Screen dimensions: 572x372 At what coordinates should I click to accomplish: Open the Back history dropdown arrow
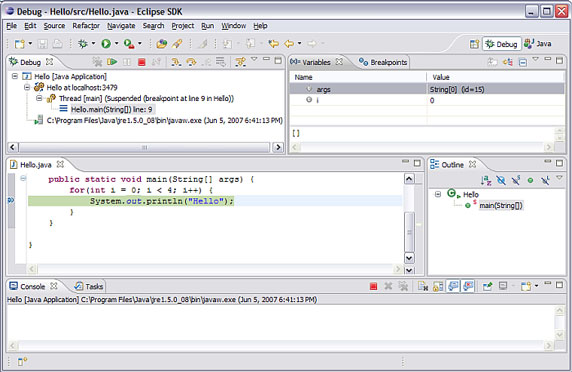tap(299, 44)
